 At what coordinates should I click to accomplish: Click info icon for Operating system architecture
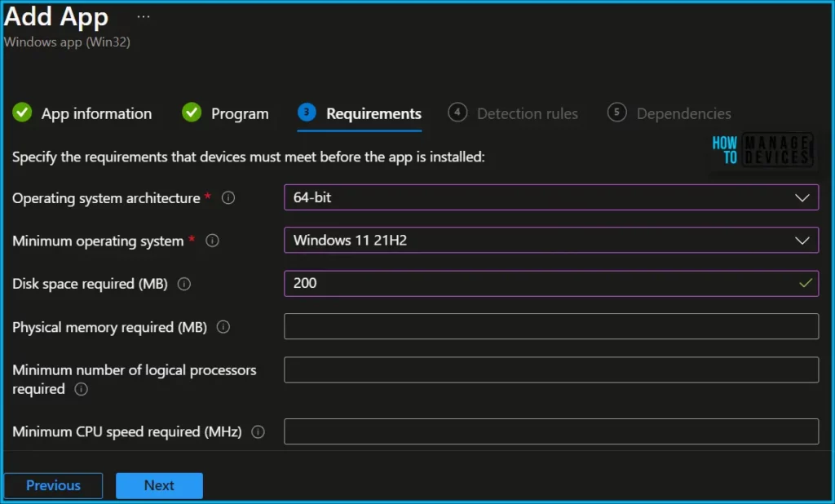pyautogui.click(x=228, y=197)
